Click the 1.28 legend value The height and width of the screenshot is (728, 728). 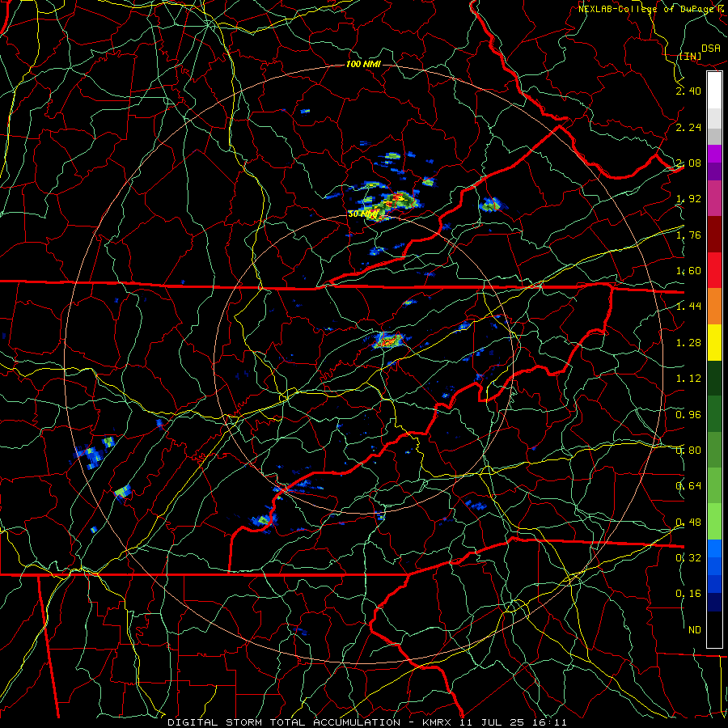688,343
